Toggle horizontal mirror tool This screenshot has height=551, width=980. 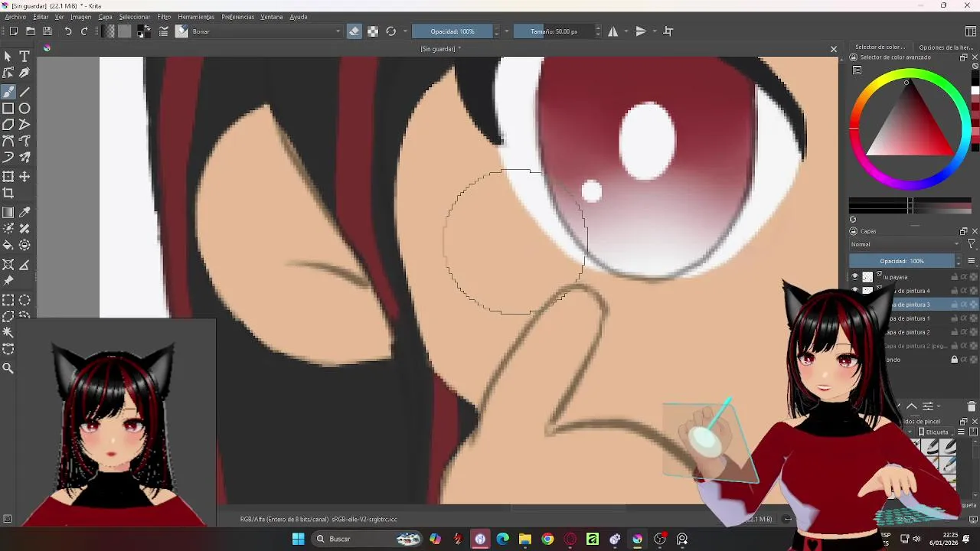click(612, 31)
